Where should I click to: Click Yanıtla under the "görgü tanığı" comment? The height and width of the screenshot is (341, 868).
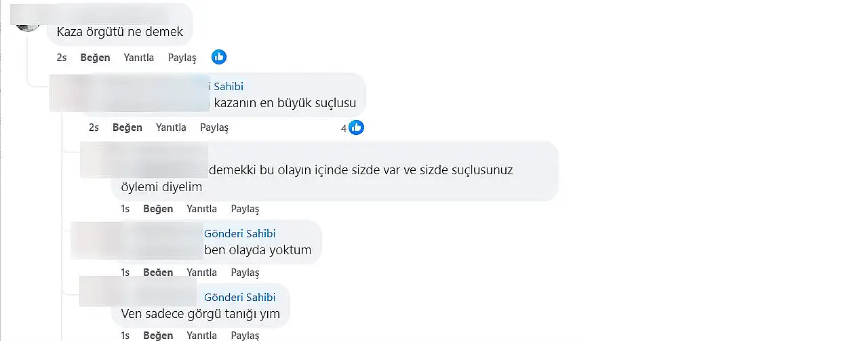(202, 336)
